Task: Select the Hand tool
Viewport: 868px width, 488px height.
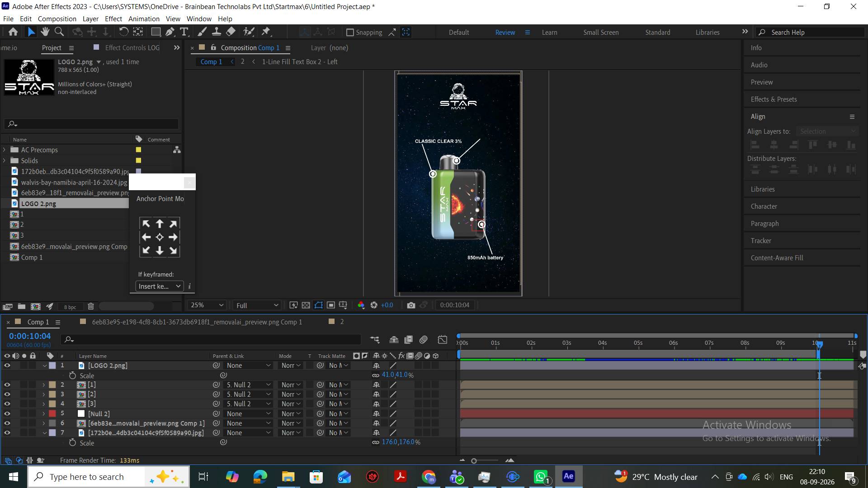Action: pyautogui.click(x=45, y=32)
